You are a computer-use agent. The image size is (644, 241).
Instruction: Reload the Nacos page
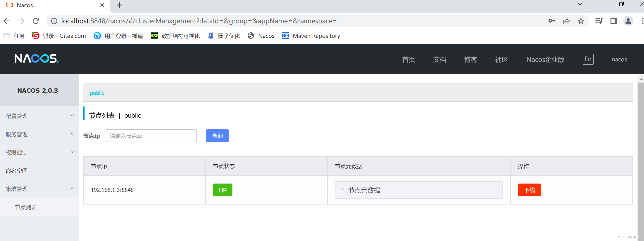36,21
